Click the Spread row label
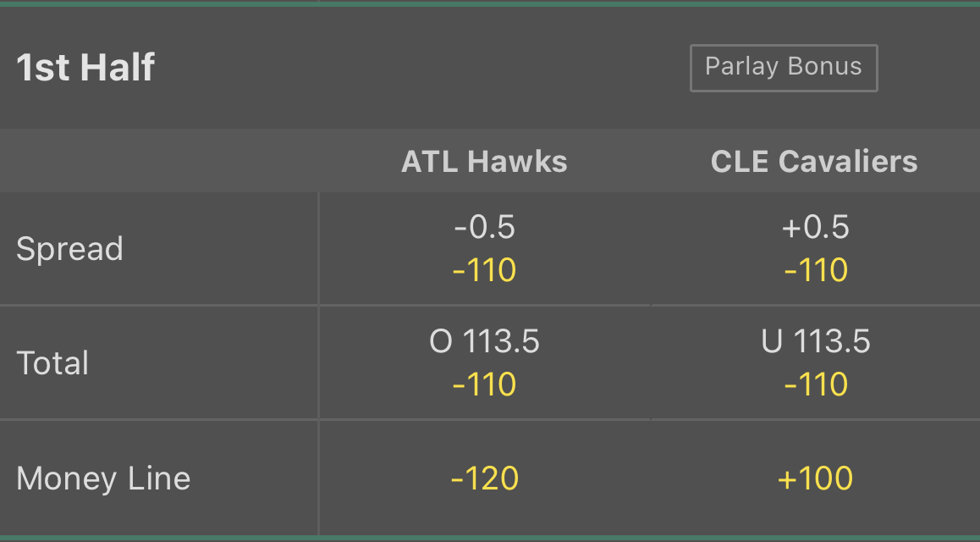 click(69, 248)
